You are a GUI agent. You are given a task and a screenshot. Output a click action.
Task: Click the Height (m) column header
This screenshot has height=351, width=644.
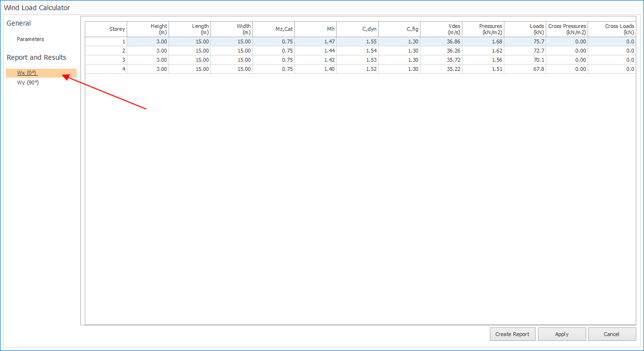click(148, 29)
